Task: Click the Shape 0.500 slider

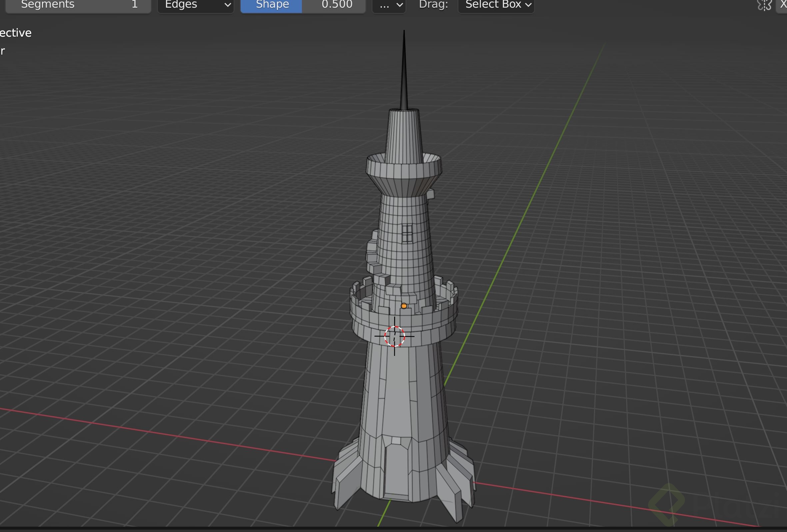Action: (x=303, y=5)
